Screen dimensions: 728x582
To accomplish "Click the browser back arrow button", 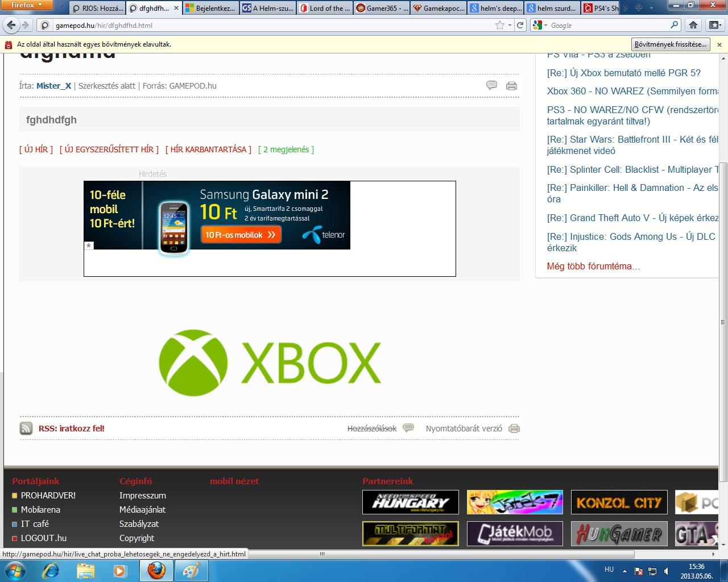I will pos(11,25).
